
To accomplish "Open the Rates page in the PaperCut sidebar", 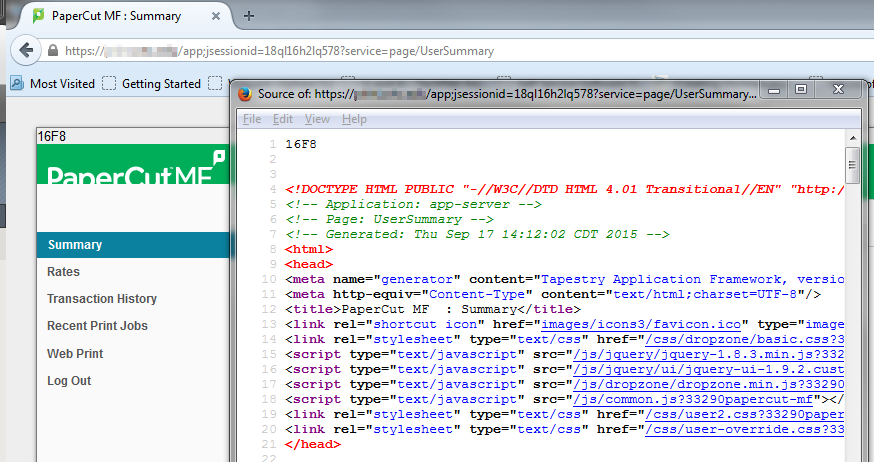I will tap(63, 272).
